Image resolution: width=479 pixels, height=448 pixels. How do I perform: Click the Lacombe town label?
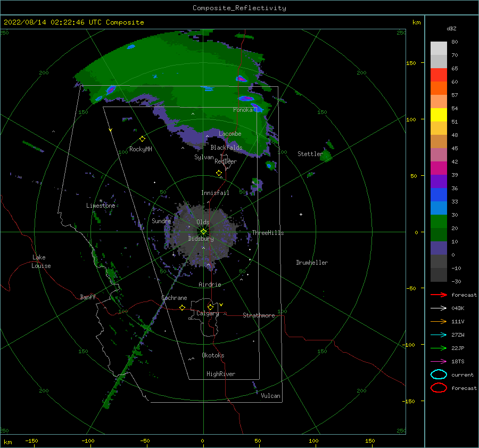(230, 134)
